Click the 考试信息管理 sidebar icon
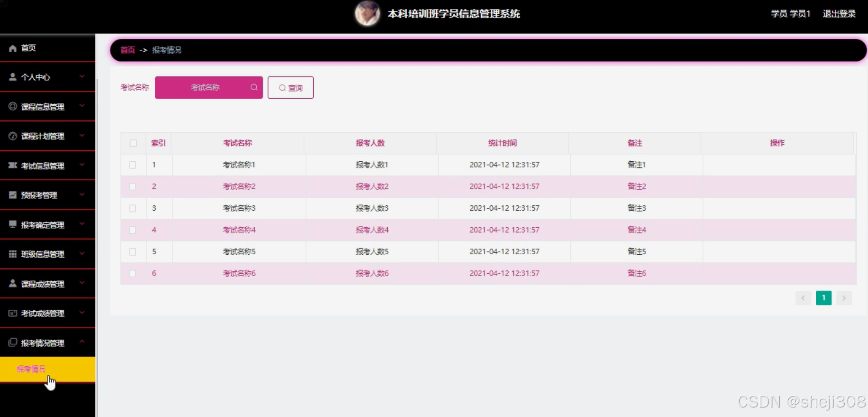The width and height of the screenshot is (868, 417). coord(13,165)
